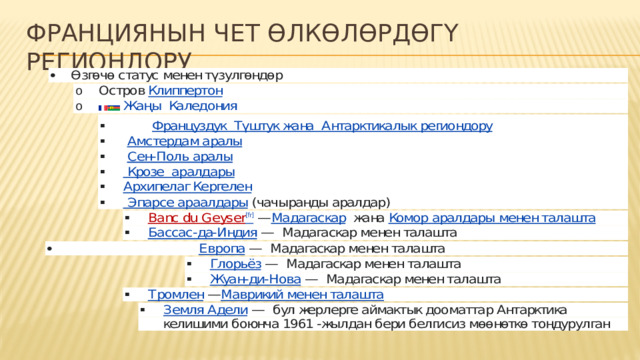640x360 pixels.
Task: Click Мадагаскар менен талашта after Глорьёз
Action: pyautogui.click(x=373, y=264)
